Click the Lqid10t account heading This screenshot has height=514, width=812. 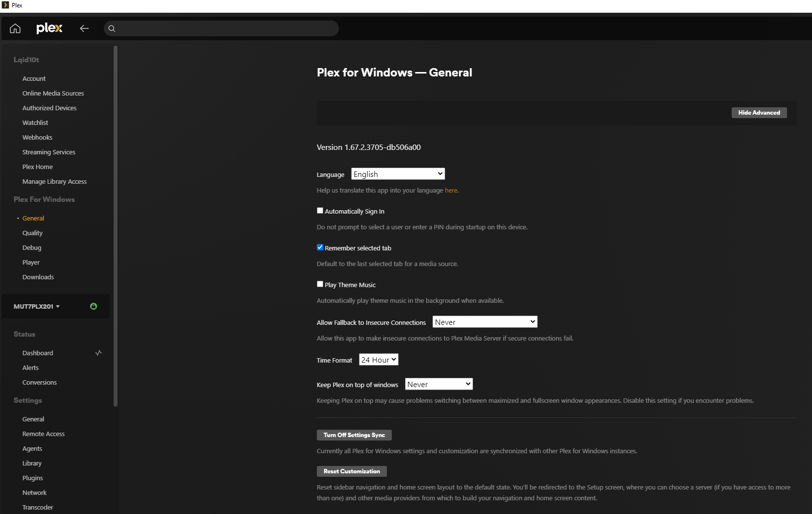point(26,60)
